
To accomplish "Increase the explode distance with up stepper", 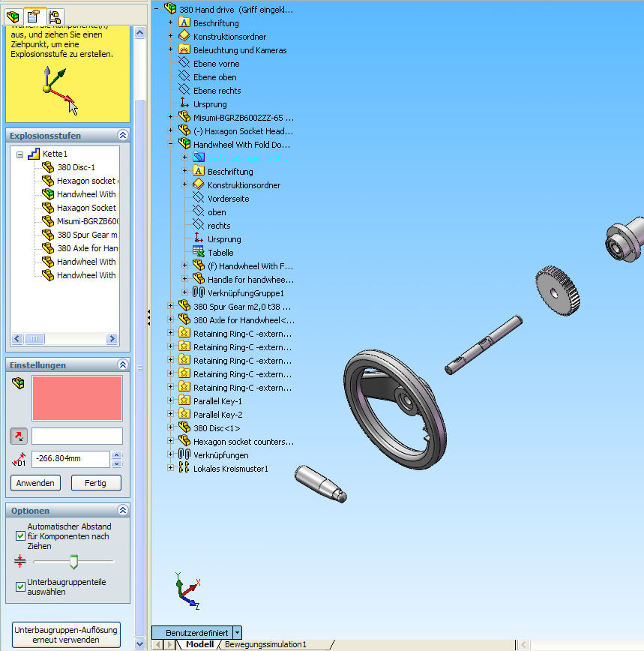I will [x=117, y=454].
